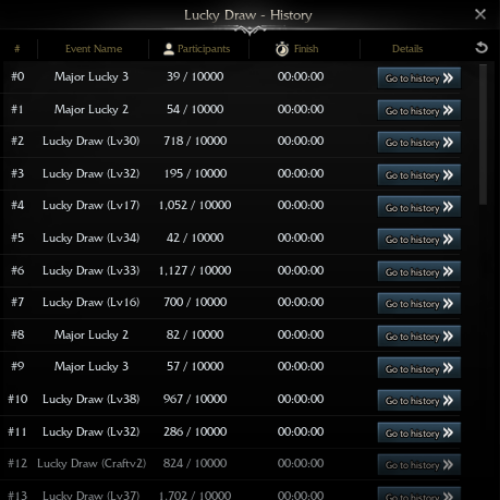The height and width of the screenshot is (500, 500).
Task: Go to history of #2 Lucky Draw (Lv30)
Action: [419, 142]
